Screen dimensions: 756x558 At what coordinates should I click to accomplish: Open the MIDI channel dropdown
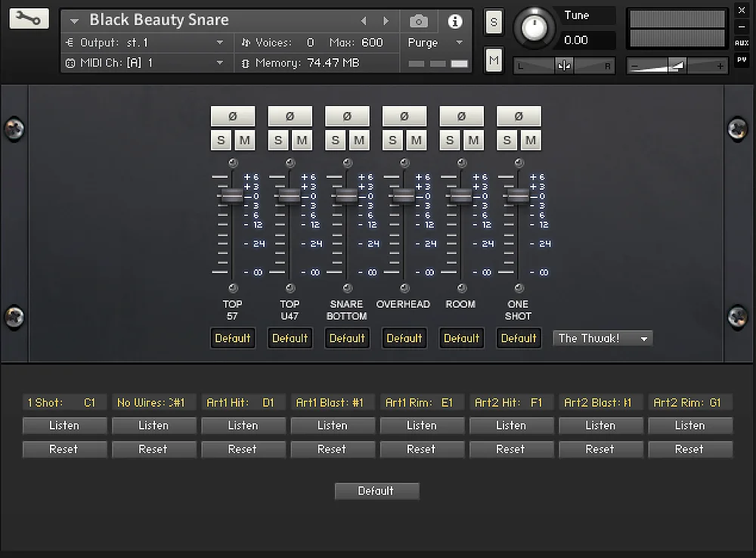[220, 64]
